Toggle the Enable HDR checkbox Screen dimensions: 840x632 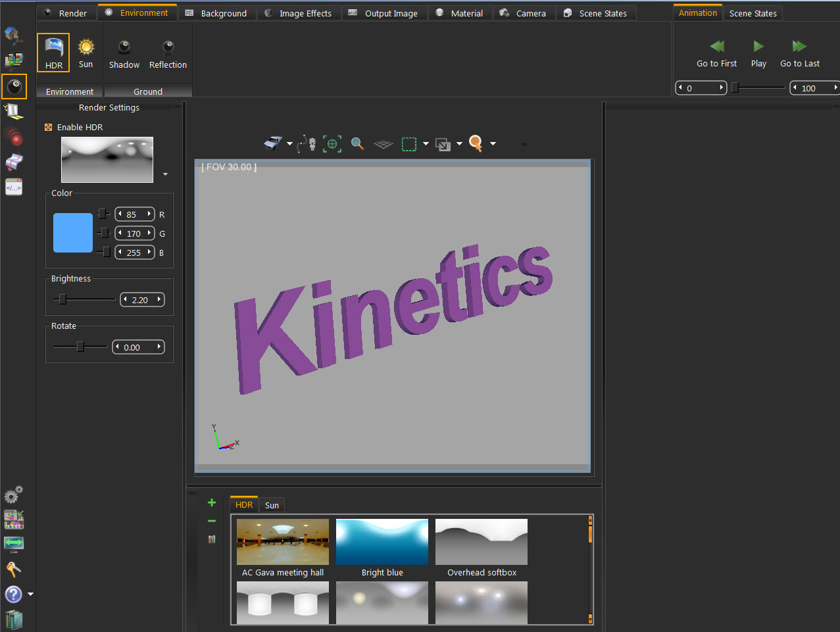click(x=48, y=127)
